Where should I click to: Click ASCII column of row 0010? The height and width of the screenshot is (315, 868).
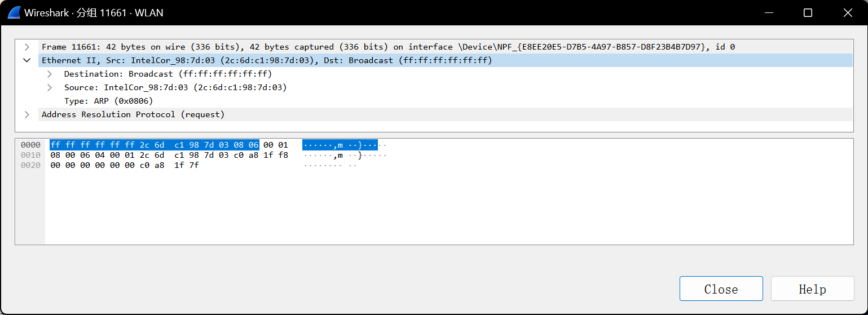[x=345, y=155]
